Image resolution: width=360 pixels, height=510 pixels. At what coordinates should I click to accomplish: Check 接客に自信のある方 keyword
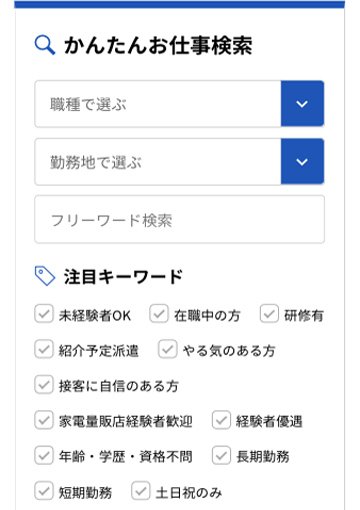[x=44, y=384]
